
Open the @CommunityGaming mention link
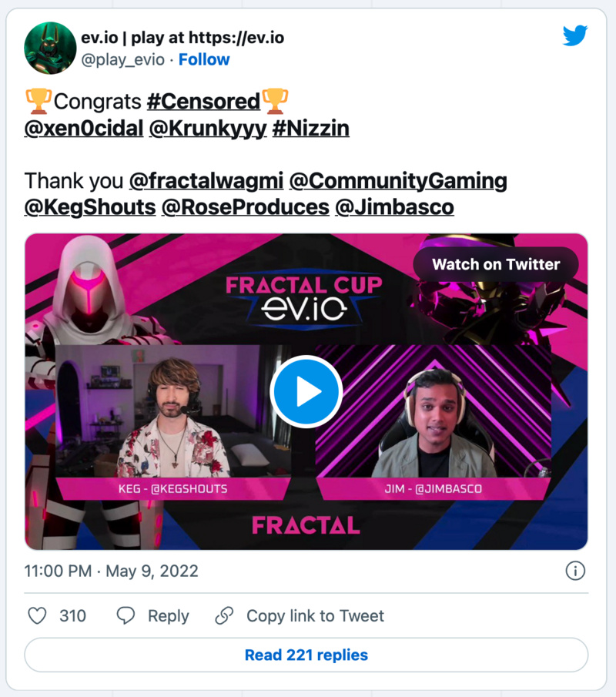(x=398, y=181)
